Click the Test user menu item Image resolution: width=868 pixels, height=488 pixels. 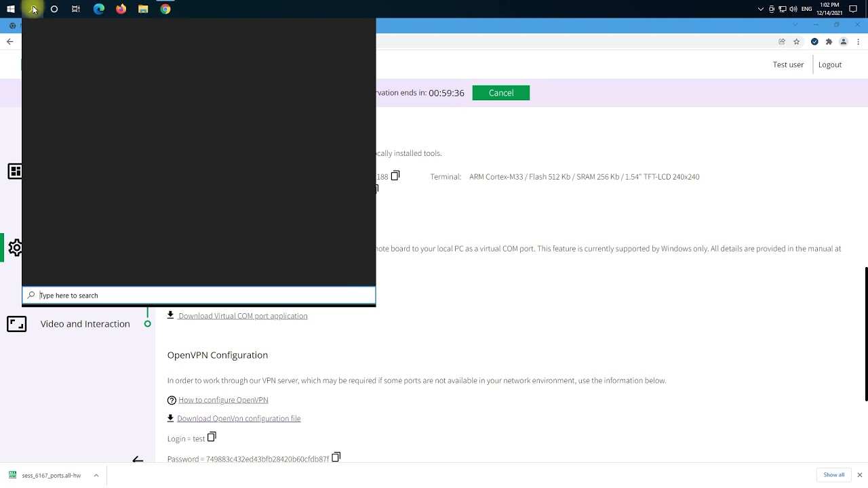tap(788, 64)
